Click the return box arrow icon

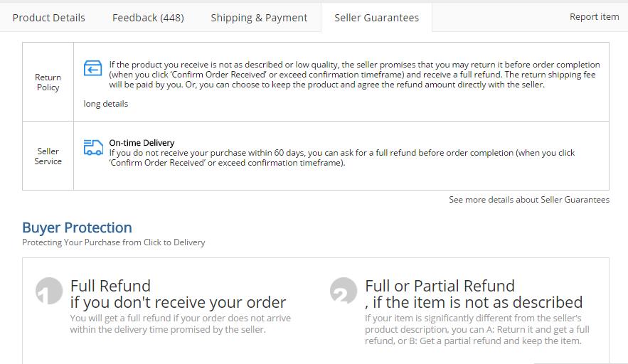tap(93, 68)
